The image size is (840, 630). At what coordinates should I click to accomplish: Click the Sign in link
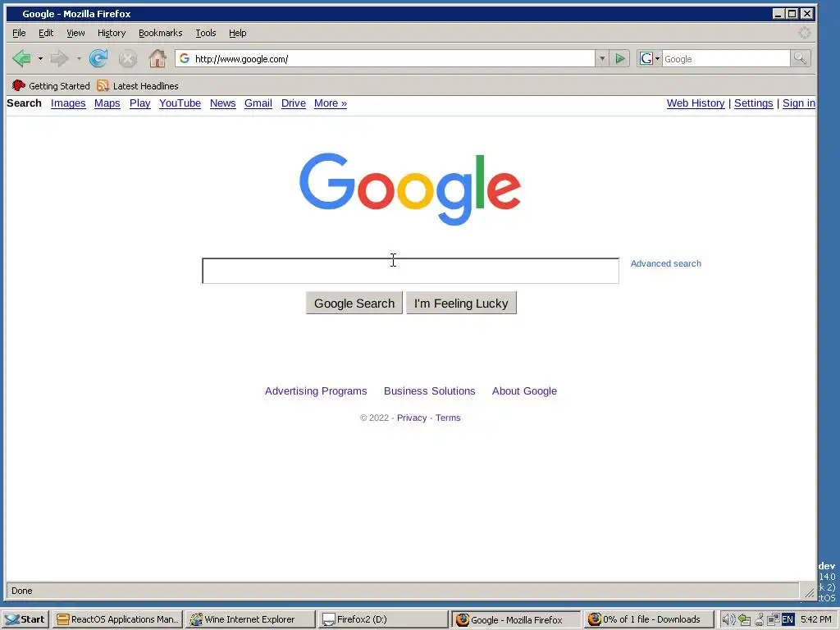point(799,103)
